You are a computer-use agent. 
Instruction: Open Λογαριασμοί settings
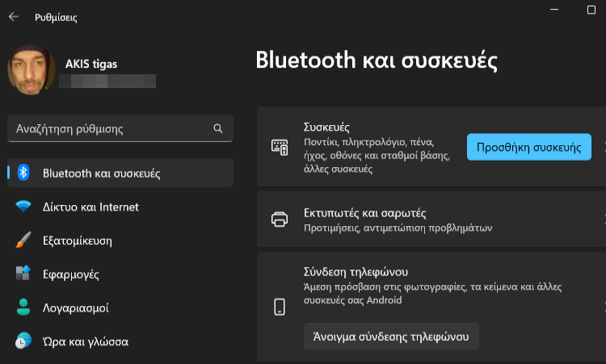coord(76,308)
